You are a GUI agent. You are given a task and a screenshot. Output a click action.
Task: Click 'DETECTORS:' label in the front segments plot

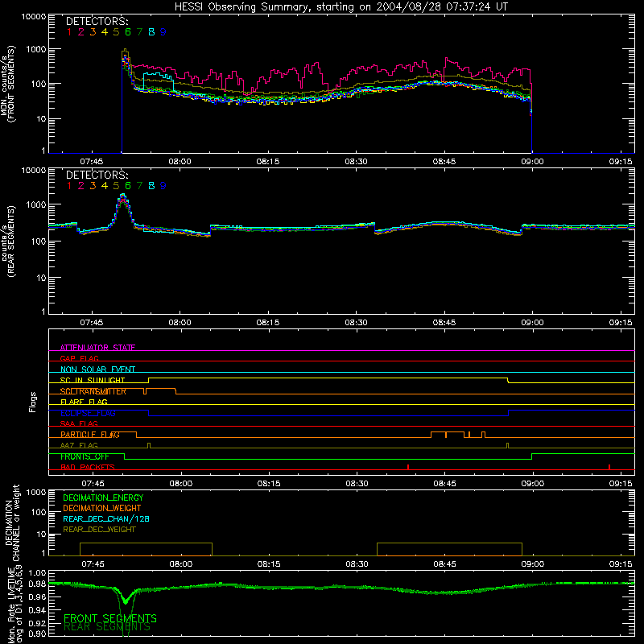click(x=97, y=22)
